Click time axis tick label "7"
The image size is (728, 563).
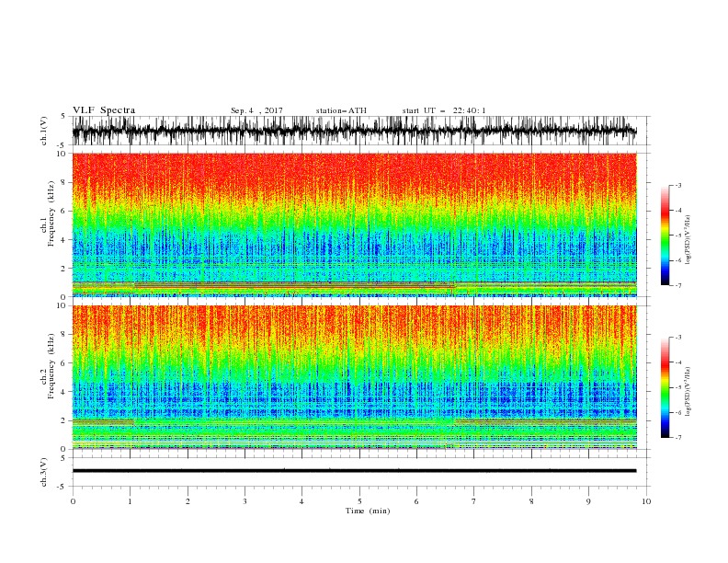pyautogui.click(x=474, y=501)
